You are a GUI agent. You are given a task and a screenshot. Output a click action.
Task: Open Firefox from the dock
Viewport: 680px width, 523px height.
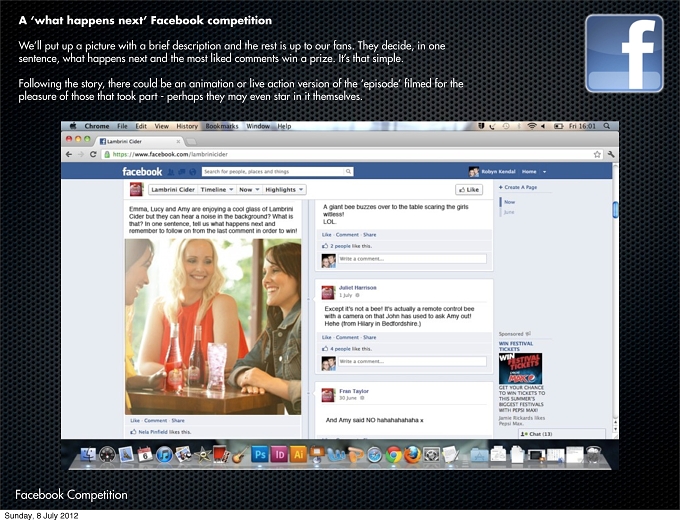[x=412, y=455]
